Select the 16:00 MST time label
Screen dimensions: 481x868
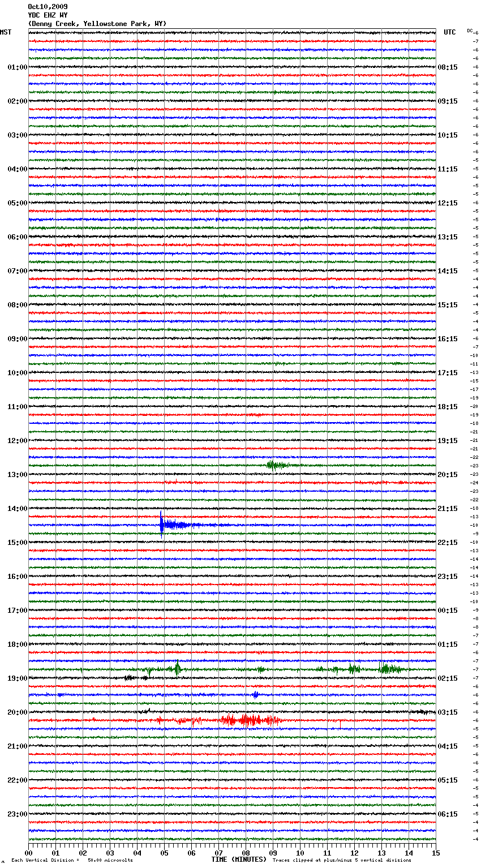tap(18, 577)
